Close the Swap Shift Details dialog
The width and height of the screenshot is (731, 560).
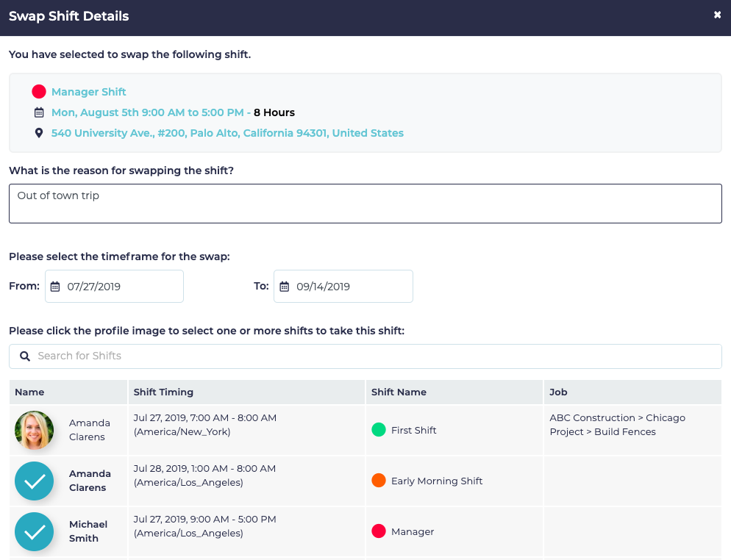pyautogui.click(x=717, y=15)
